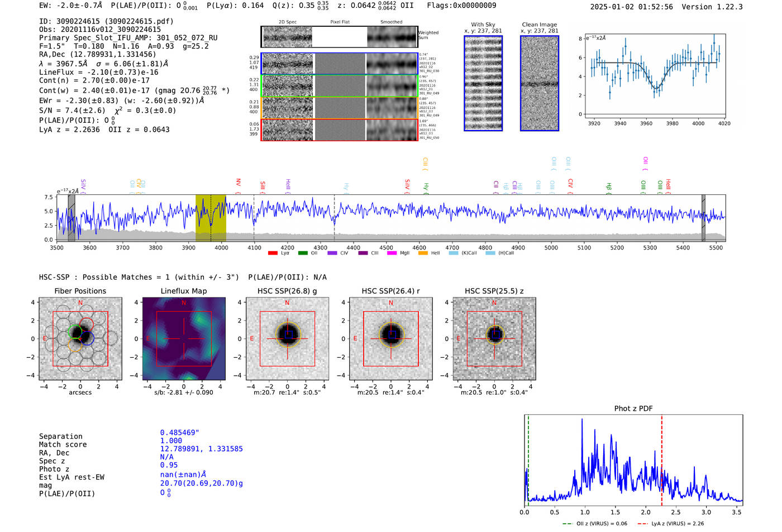The width and height of the screenshot is (782, 532).
Task: Click the Weighted Sum smoothed spectrum strip
Action: [392, 37]
